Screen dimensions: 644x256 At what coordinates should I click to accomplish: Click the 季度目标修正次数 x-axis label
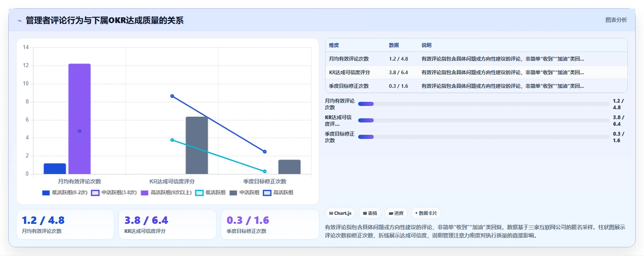pyautogui.click(x=265, y=181)
